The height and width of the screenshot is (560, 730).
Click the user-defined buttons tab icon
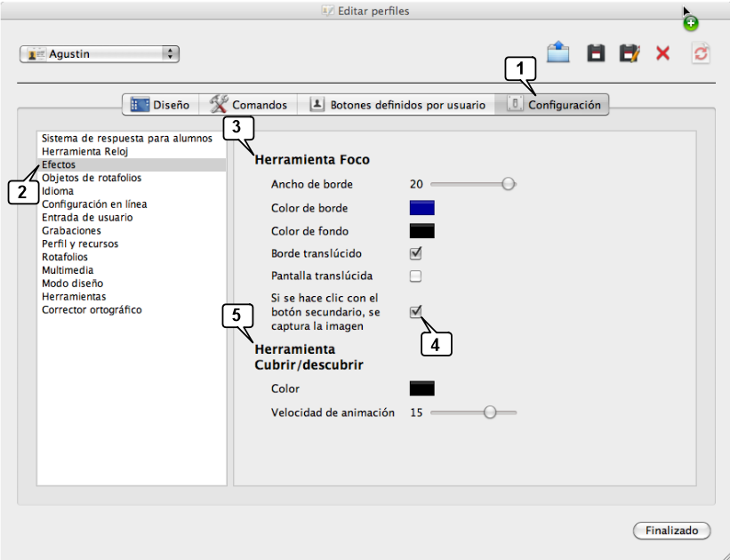317,105
